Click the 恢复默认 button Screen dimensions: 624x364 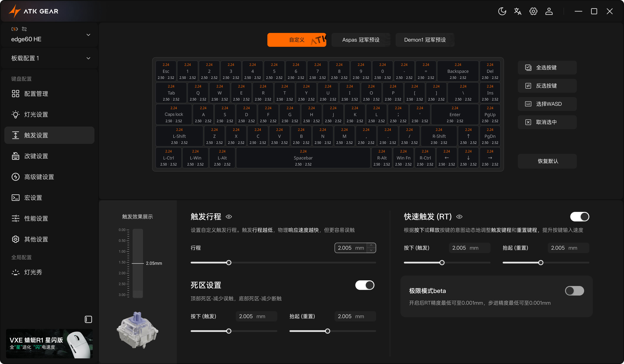(x=547, y=161)
